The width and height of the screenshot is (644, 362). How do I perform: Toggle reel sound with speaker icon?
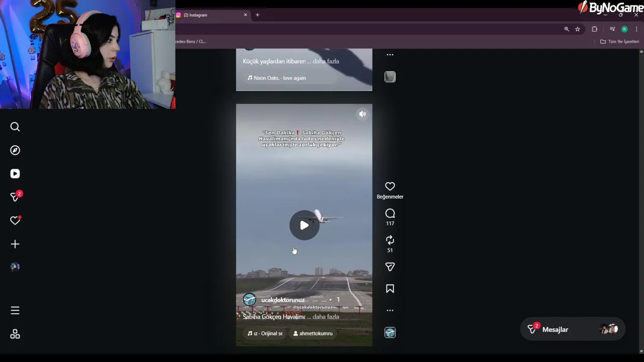(x=362, y=114)
